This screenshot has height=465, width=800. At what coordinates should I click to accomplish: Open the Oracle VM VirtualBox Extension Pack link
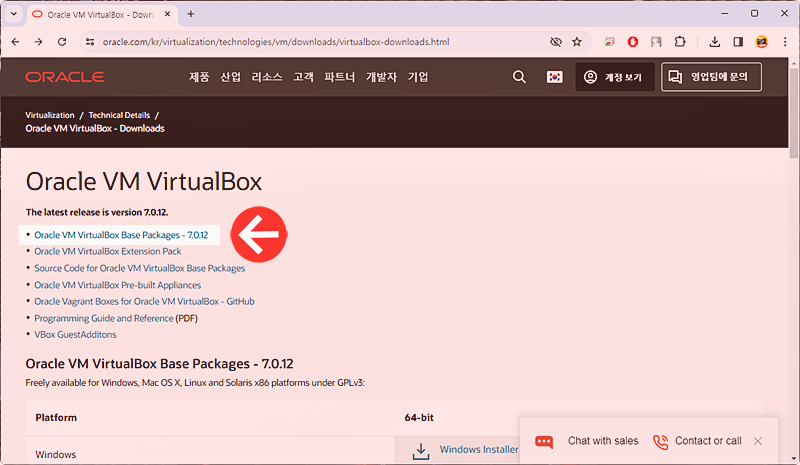tap(108, 251)
